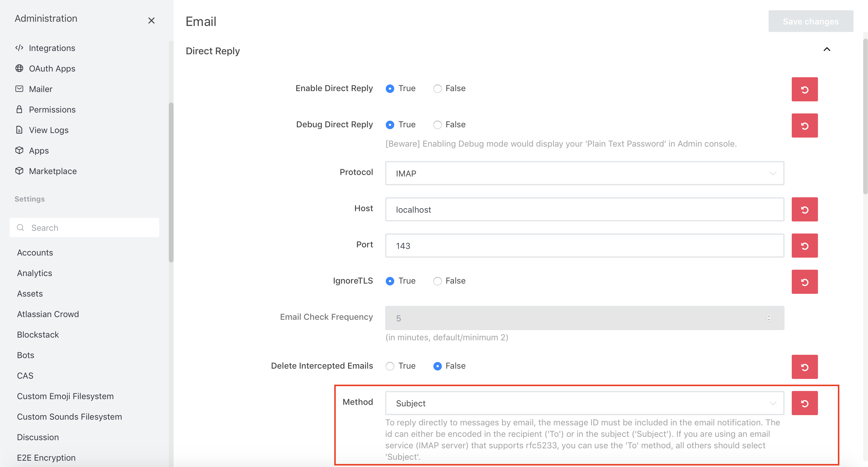Go to Atlassian Crowd settings
868x467 pixels.
click(x=48, y=314)
